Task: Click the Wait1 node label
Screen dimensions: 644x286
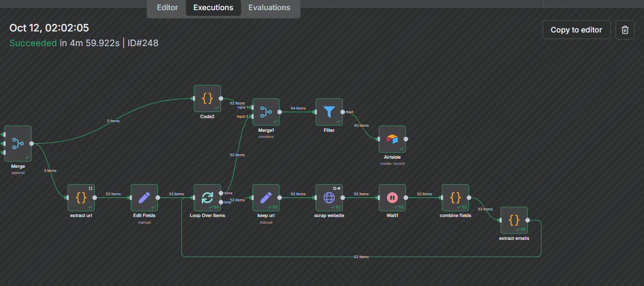Action: click(x=392, y=216)
